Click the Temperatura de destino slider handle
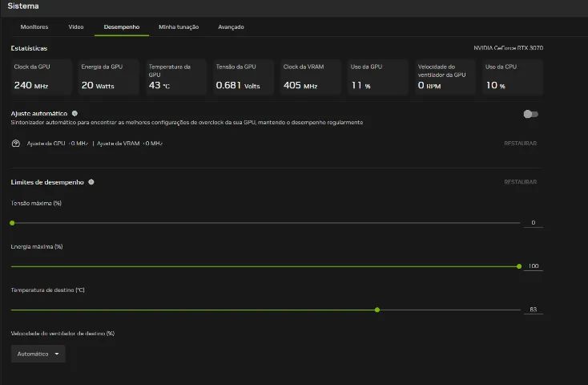This screenshot has height=385, width=588. 377,310
